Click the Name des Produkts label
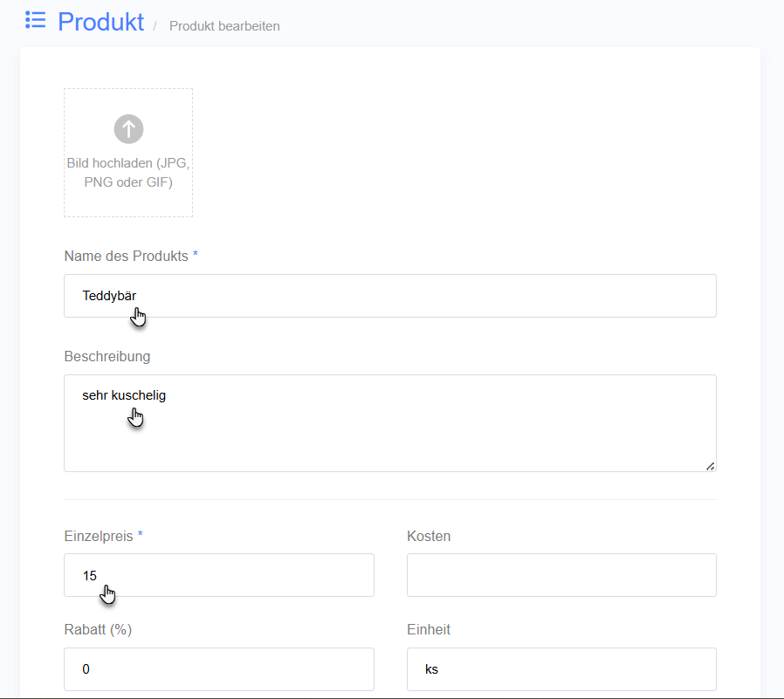The width and height of the screenshot is (784, 699). pyautogui.click(x=126, y=256)
